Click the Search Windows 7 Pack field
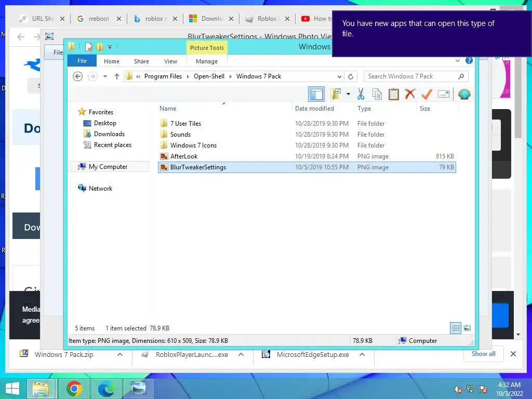 [x=416, y=76]
